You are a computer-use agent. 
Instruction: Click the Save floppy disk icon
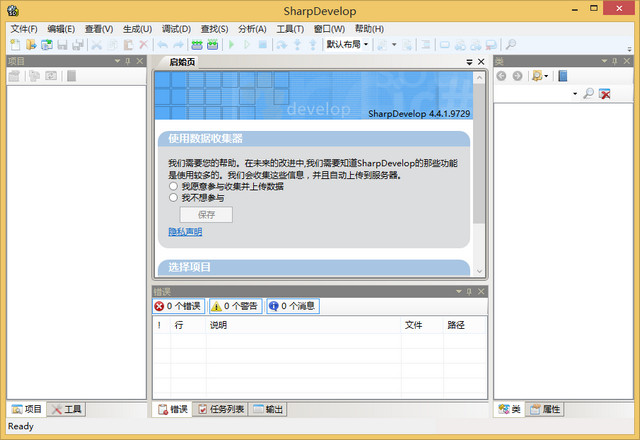tap(62, 44)
